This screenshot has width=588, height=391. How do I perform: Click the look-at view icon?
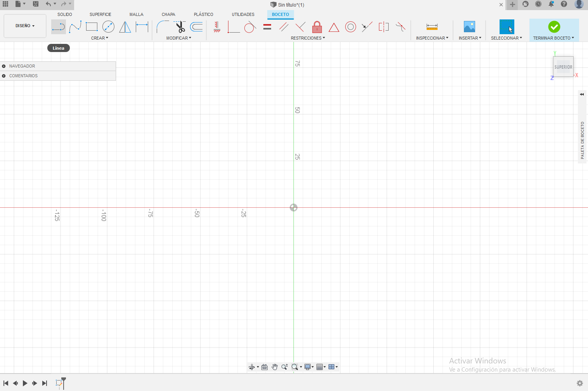(265, 367)
